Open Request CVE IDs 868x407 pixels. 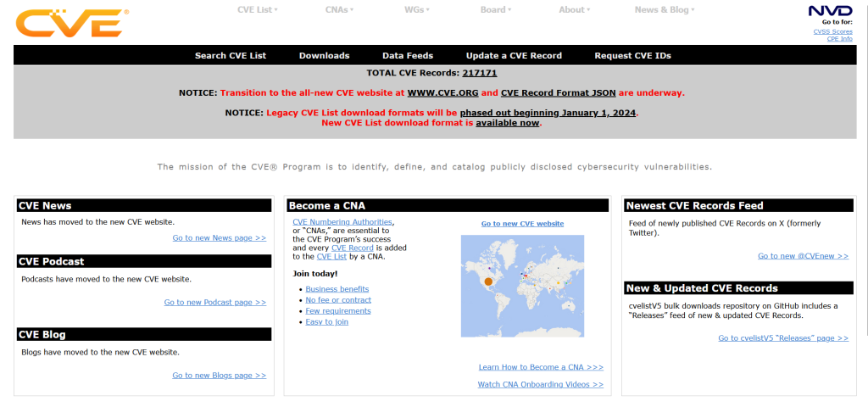pyautogui.click(x=632, y=55)
